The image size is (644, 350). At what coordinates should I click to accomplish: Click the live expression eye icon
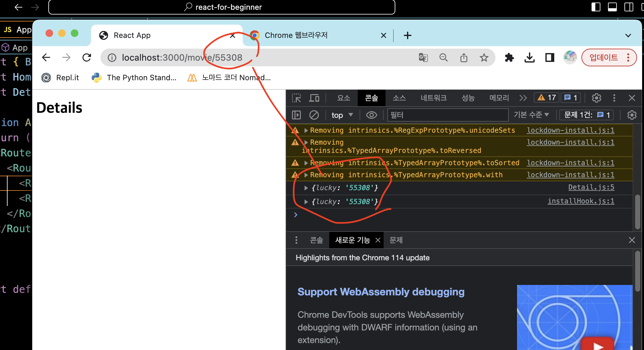[x=371, y=115]
